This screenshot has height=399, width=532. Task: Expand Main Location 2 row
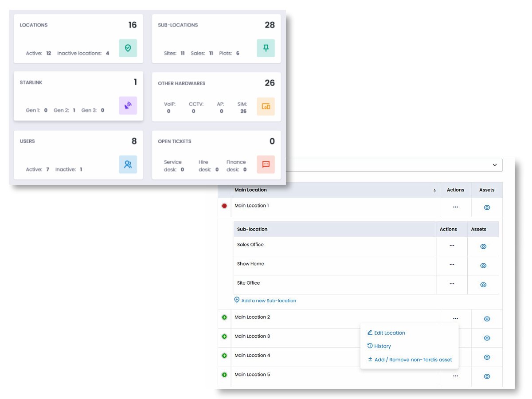click(224, 317)
